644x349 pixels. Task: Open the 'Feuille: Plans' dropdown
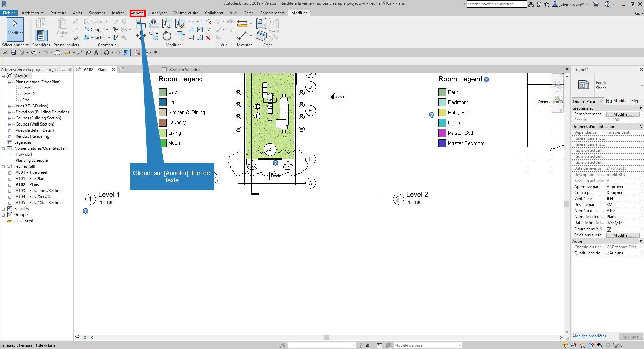[588, 101]
